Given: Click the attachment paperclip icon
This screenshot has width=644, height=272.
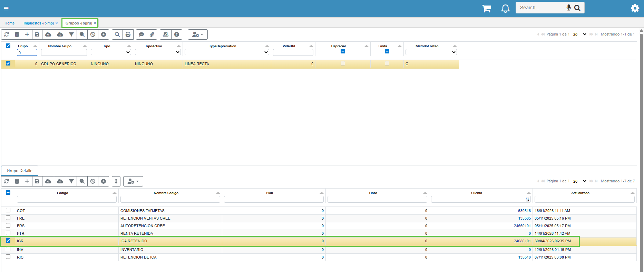Looking at the screenshot, I should click(x=152, y=34).
